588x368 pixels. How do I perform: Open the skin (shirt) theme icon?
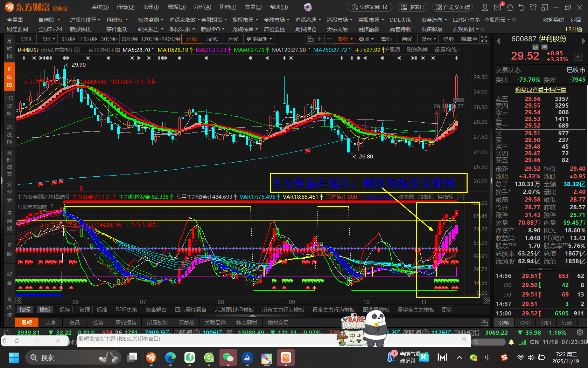pos(533,7)
